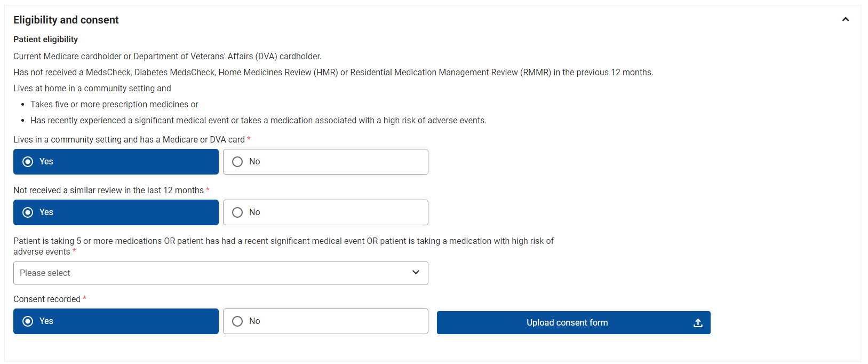
Task: Choose No for no similar review in 12 months
Action: (x=325, y=212)
